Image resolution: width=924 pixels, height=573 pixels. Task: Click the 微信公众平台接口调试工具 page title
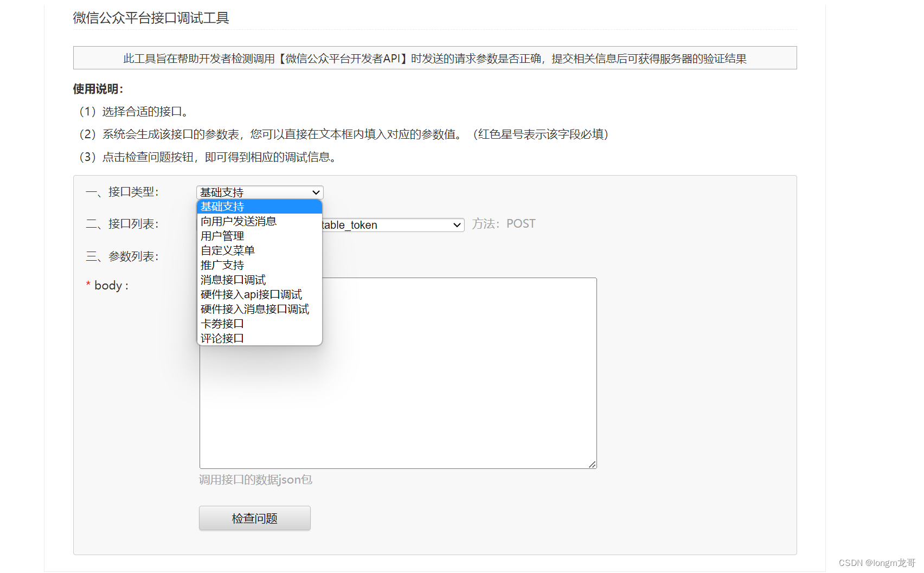pos(151,18)
